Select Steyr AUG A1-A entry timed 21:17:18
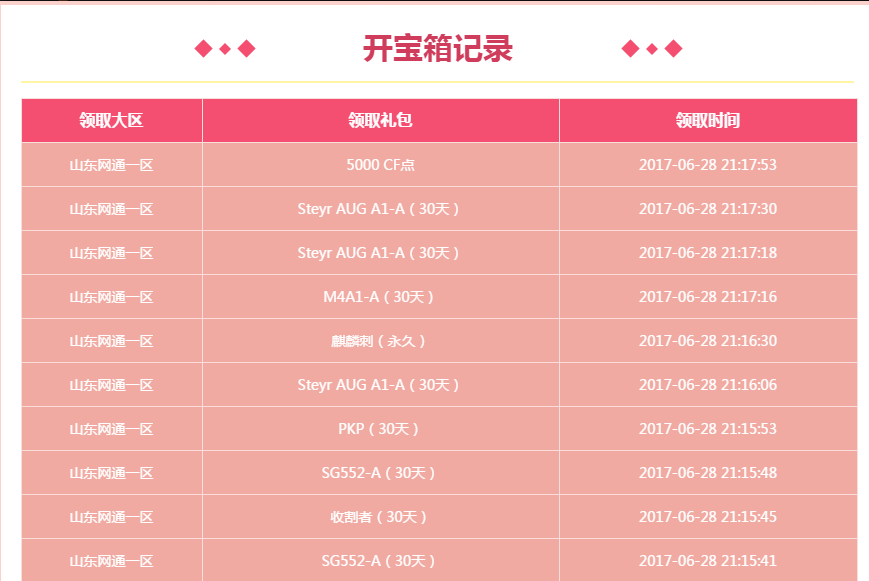Viewport: 869px width, 581px height. pos(379,253)
